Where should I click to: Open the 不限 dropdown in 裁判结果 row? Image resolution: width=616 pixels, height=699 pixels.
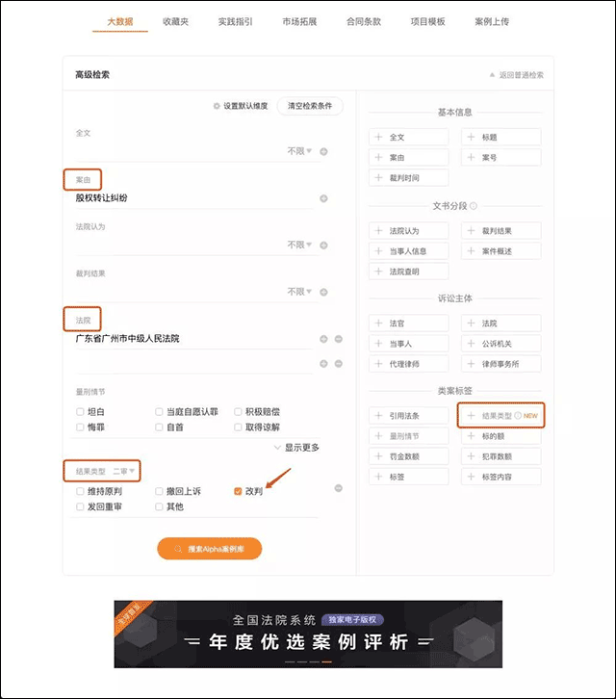point(300,291)
